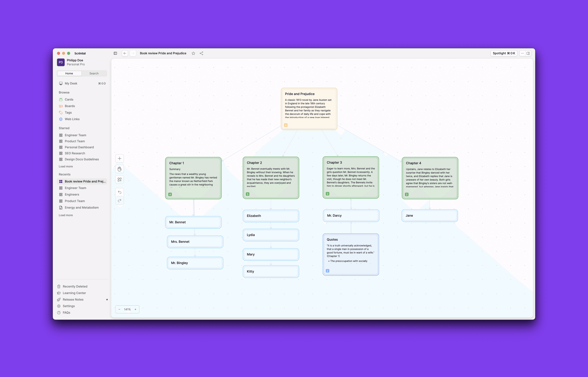Navigate back with the left arrow
This screenshot has height=377, width=588.
tap(125, 53)
